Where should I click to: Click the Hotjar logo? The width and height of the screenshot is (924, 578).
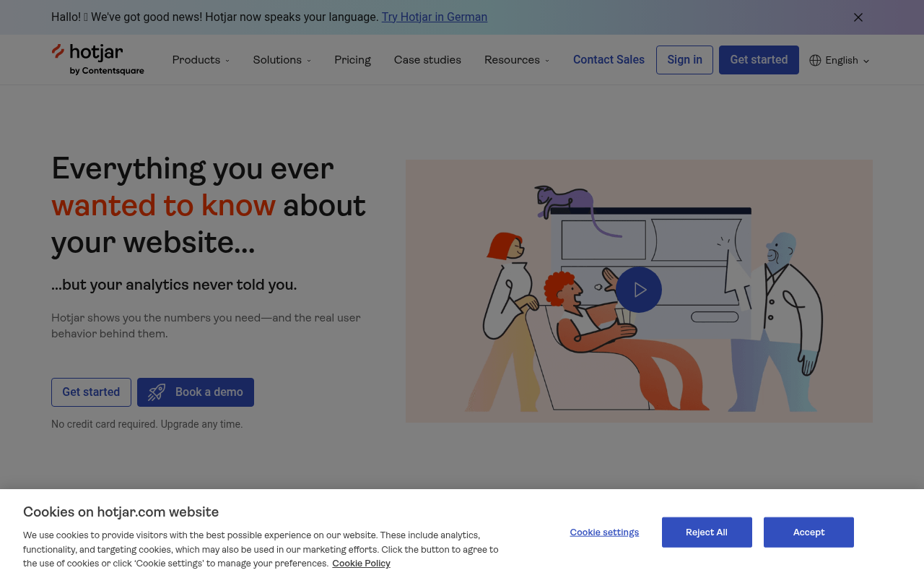click(x=97, y=59)
